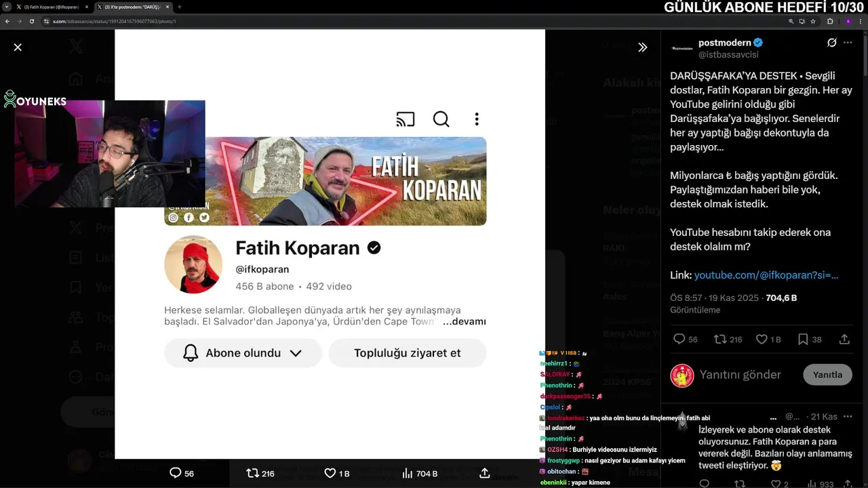The height and width of the screenshot is (488, 868).
Task: Click the install app icon in address bar
Action: click(802, 21)
